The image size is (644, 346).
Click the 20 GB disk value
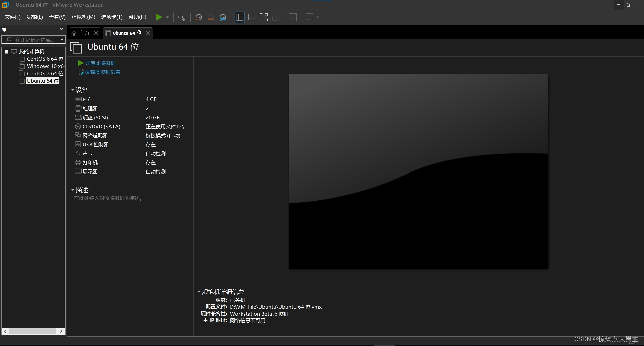click(x=153, y=117)
